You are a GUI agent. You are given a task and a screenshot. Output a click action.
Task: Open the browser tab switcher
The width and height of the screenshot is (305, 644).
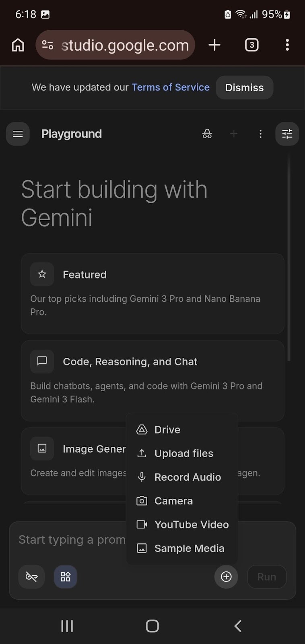click(x=251, y=45)
